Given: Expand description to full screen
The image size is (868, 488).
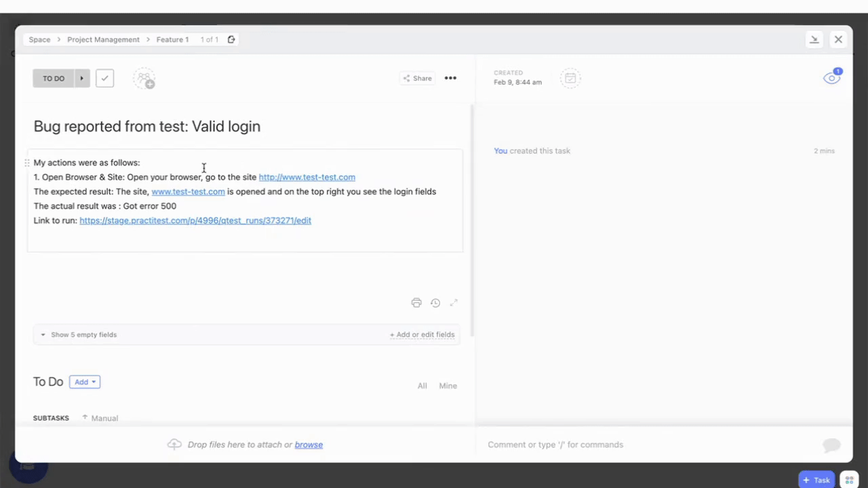Looking at the screenshot, I should coord(454,303).
